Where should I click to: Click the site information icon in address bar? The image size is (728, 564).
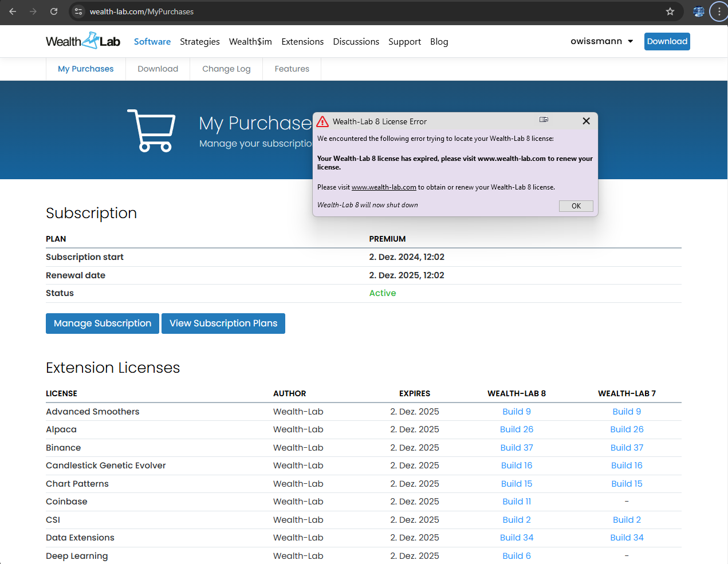[78, 11]
